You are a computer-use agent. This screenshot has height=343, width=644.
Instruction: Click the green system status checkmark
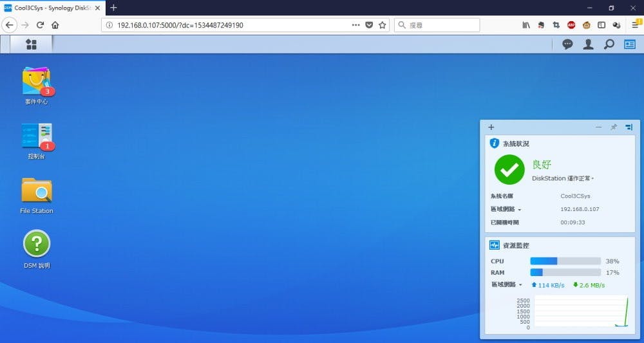tap(509, 169)
